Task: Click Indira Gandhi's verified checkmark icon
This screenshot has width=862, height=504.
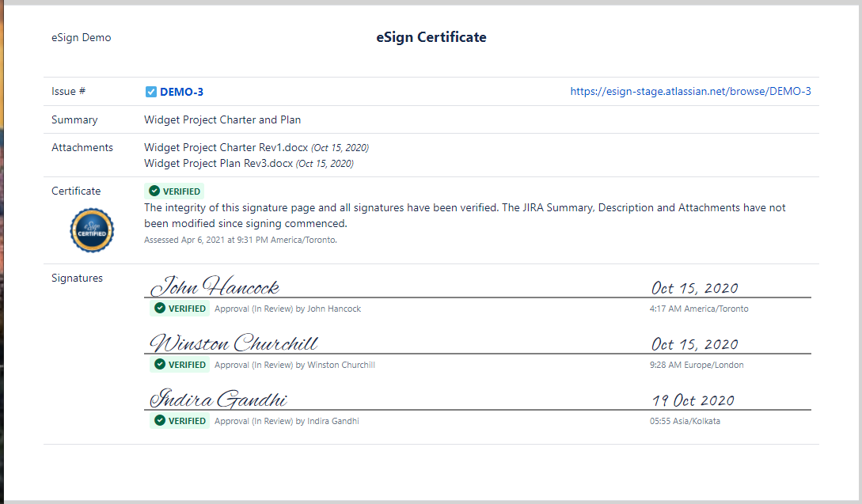Action: click(160, 421)
